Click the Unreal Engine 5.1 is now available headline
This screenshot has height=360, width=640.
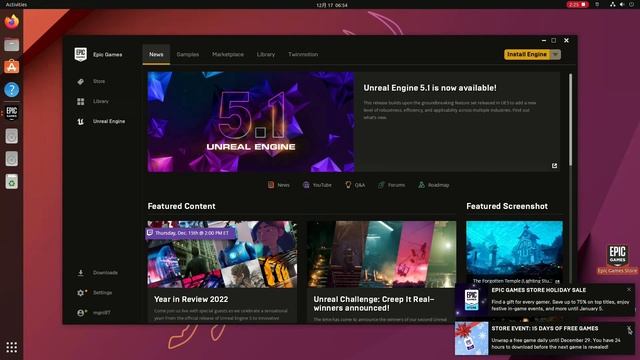tap(430, 88)
